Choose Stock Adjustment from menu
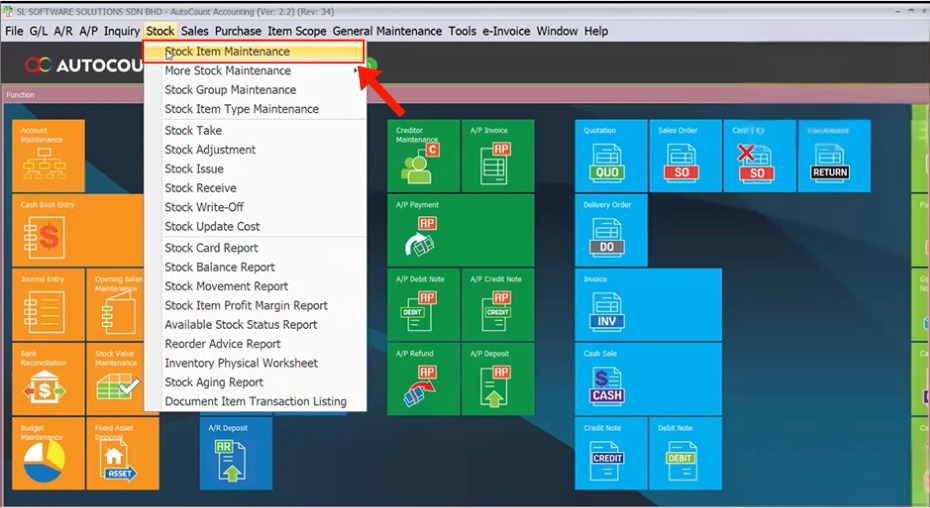930x508 pixels. (255, 150)
